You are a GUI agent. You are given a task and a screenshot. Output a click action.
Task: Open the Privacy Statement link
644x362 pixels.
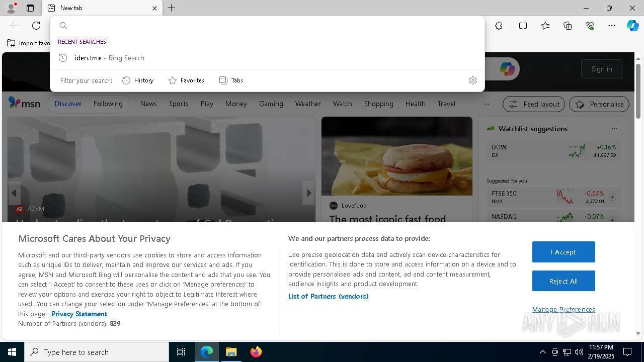79,314
